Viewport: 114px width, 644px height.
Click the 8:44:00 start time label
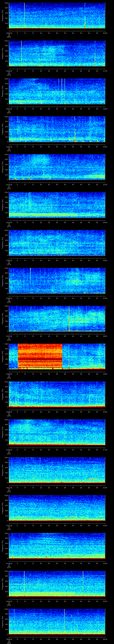pyautogui.click(x=9, y=601)
